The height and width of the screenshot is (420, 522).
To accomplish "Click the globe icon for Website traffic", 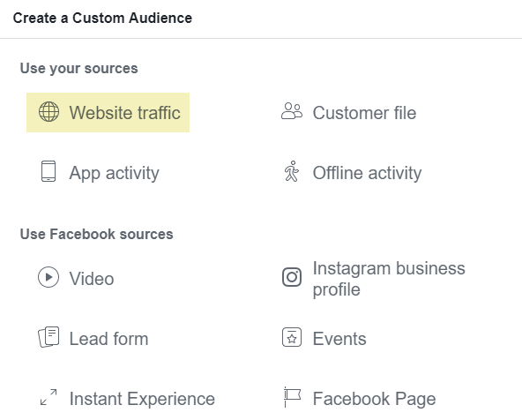I will [49, 112].
